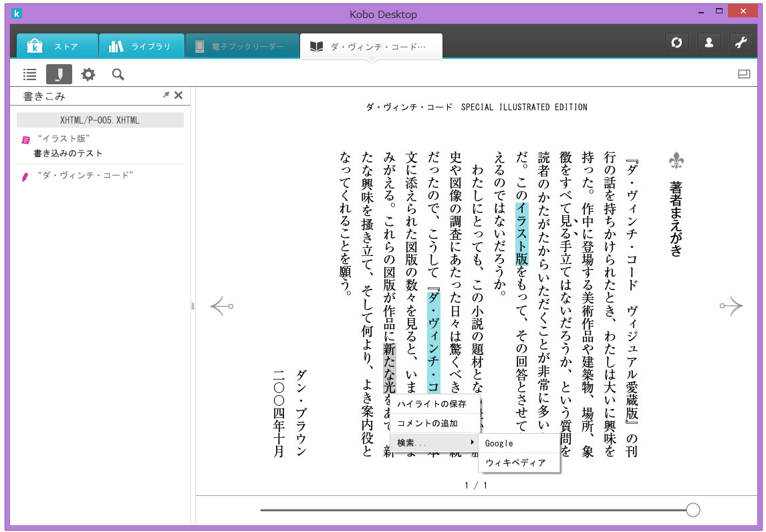Search selection with Google
Viewport: 766px width, 532px height.
point(519,443)
